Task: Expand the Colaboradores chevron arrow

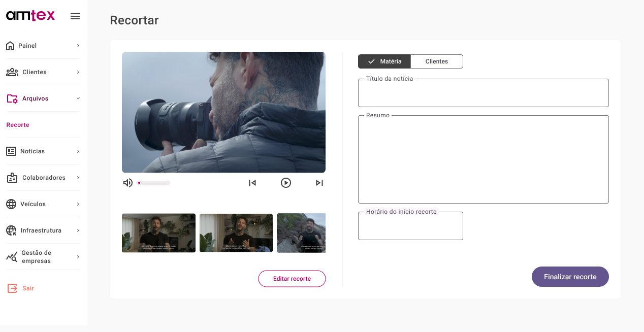Action: [x=78, y=178]
